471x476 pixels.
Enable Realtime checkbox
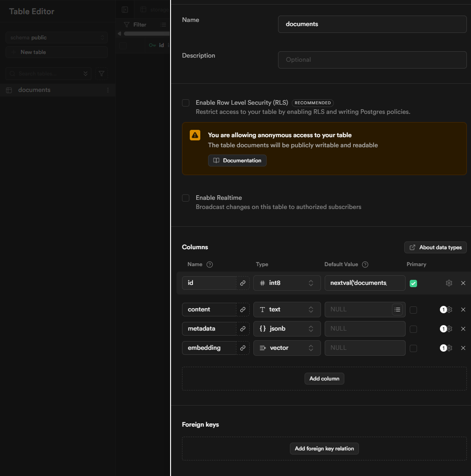coord(186,198)
